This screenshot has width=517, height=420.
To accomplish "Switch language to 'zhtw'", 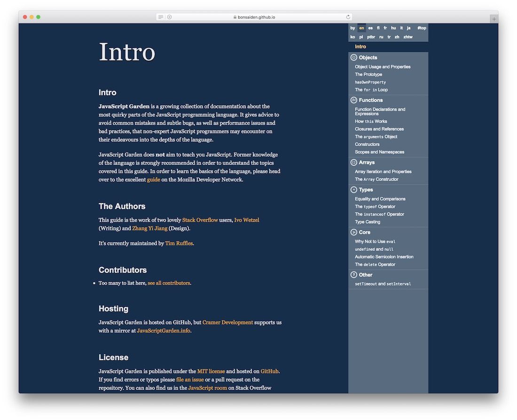I will (408, 37).
